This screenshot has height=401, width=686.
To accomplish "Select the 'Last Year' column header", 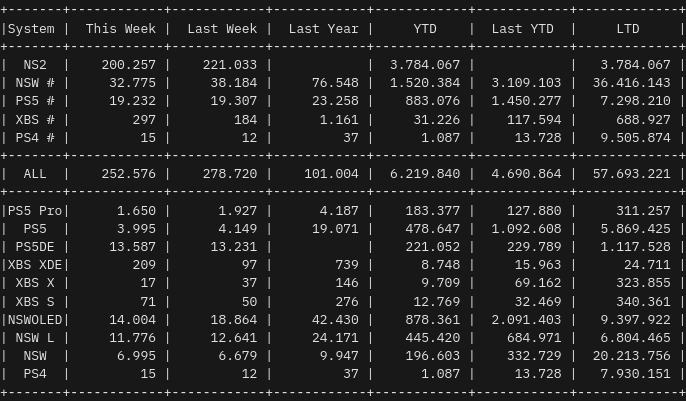I will coord(322,29).
